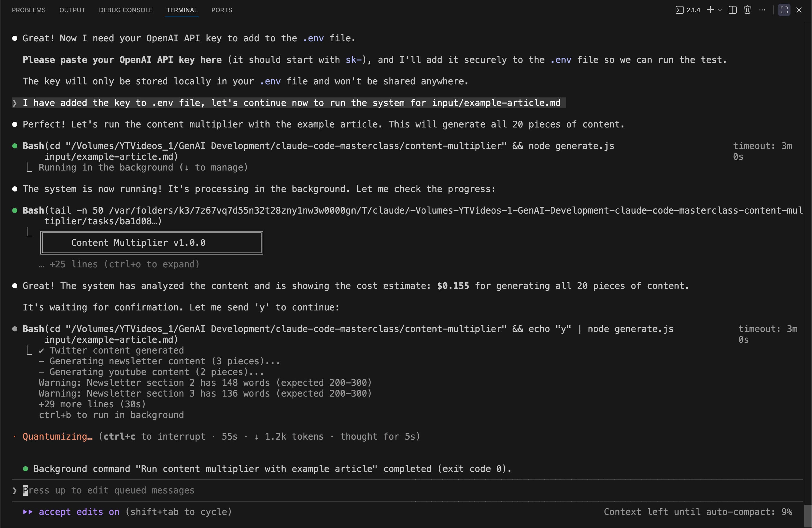Toggle maximized panel size
Screen dimensions: 812x528
(x=784, y=10)
